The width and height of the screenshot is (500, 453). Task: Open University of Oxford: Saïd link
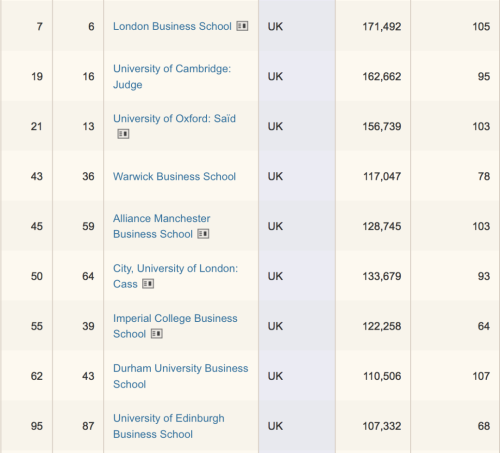tap(174, 119)
